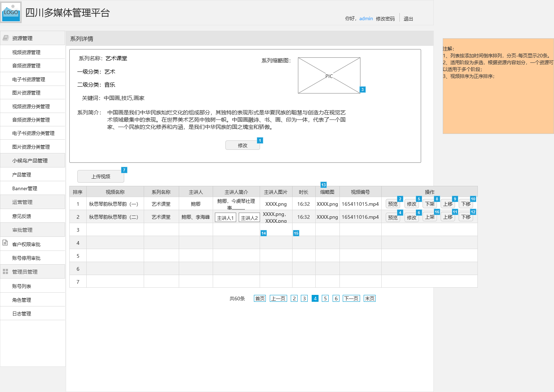Go to page 3
Screen dimensions: 554x392
tap(304, 298)
